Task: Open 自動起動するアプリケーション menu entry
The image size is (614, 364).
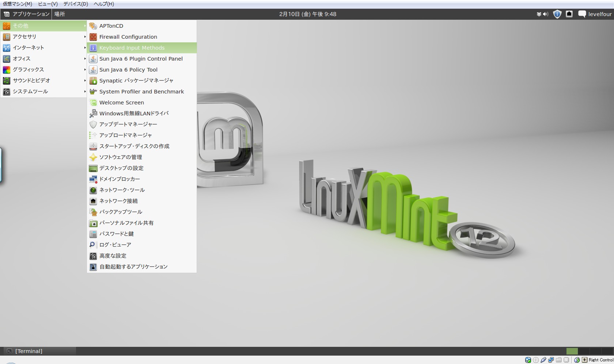Action: 142,267
